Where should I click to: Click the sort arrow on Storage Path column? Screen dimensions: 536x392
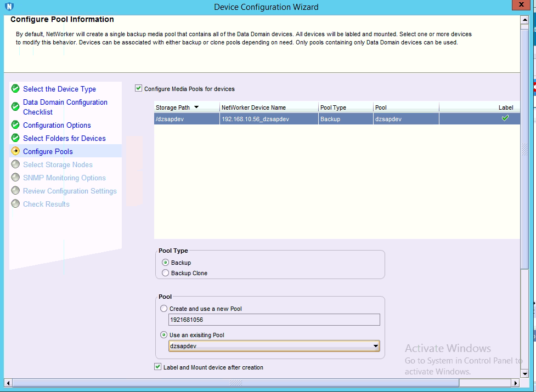pyautogui.click(x=196, y=107)
